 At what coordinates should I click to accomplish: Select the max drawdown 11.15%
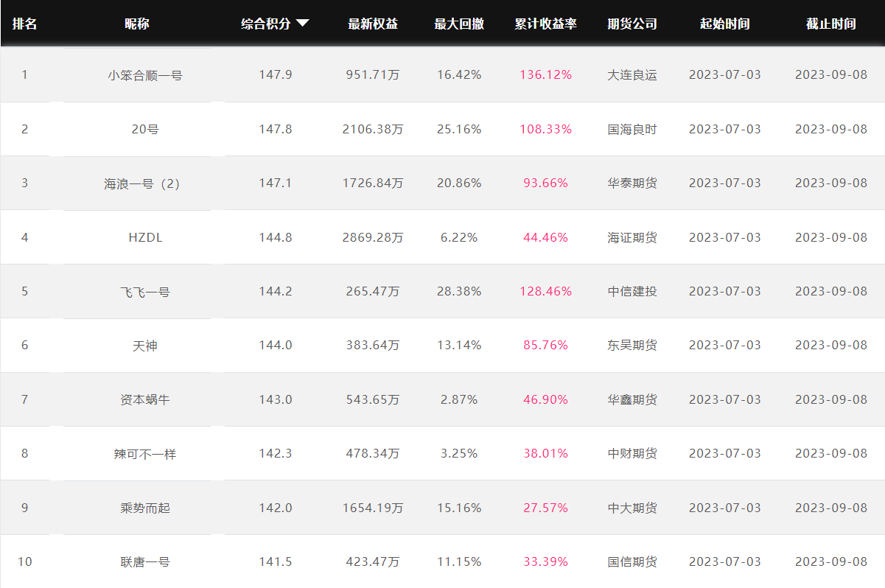pyautogui.click(x=459, y=562)
